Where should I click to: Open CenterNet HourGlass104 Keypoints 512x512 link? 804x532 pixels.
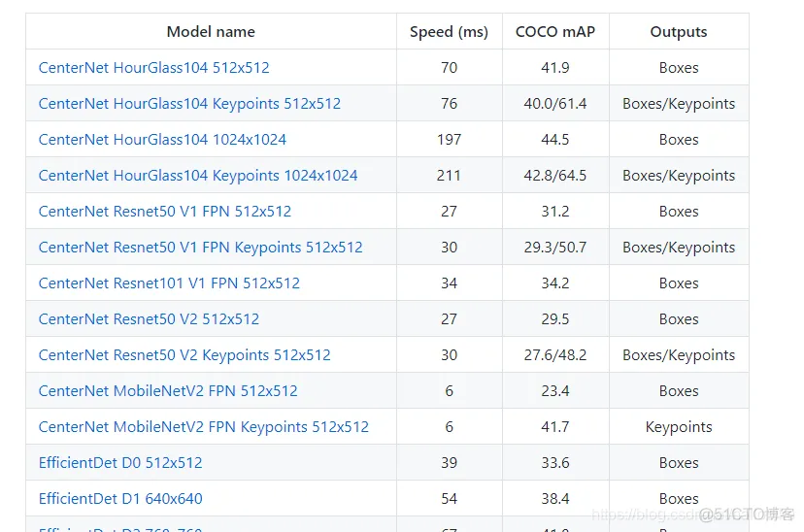tap(189, 104)
